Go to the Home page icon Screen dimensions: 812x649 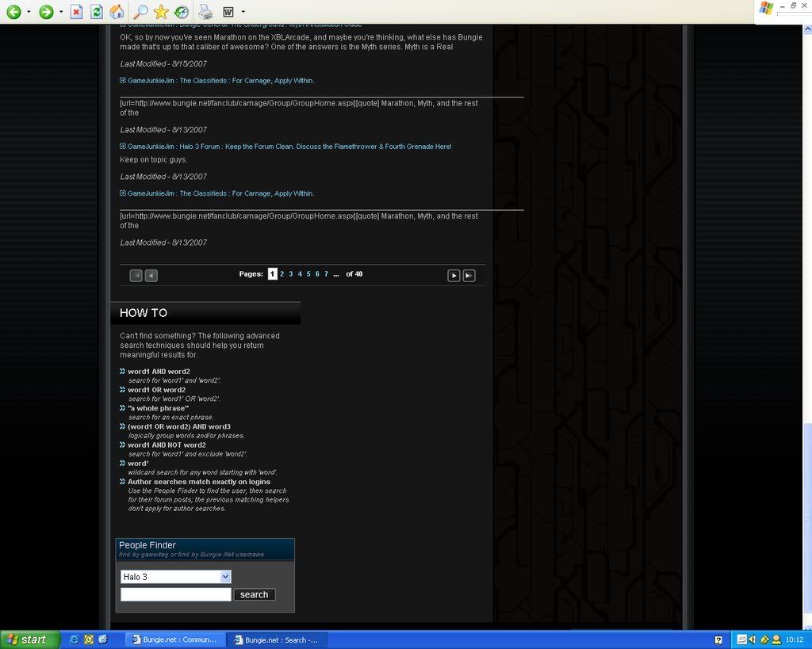click(117, 12)
